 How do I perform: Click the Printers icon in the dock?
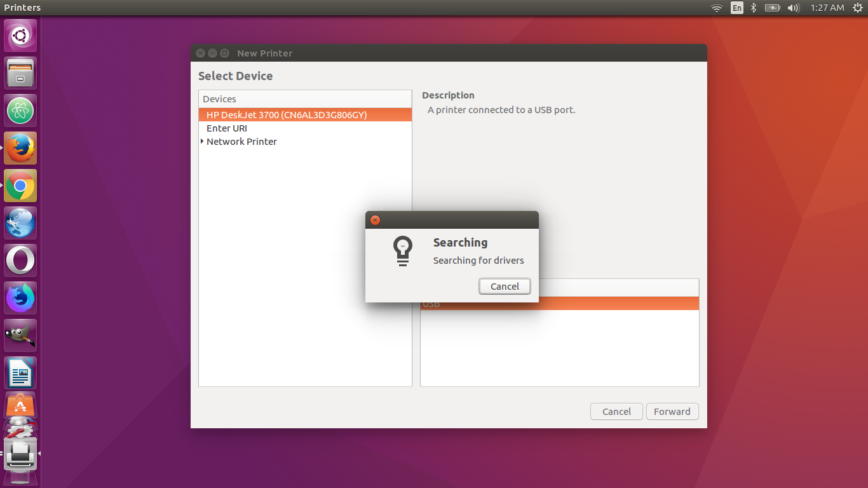20,454
